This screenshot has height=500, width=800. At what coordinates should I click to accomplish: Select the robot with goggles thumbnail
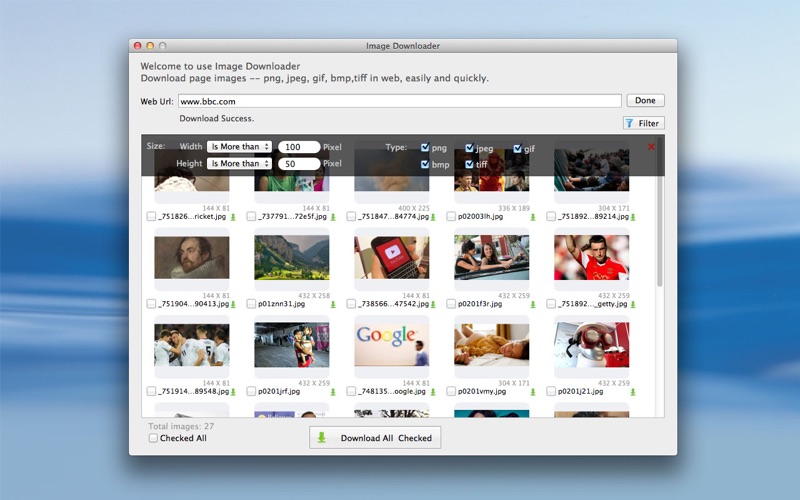(x=592, y=344)
